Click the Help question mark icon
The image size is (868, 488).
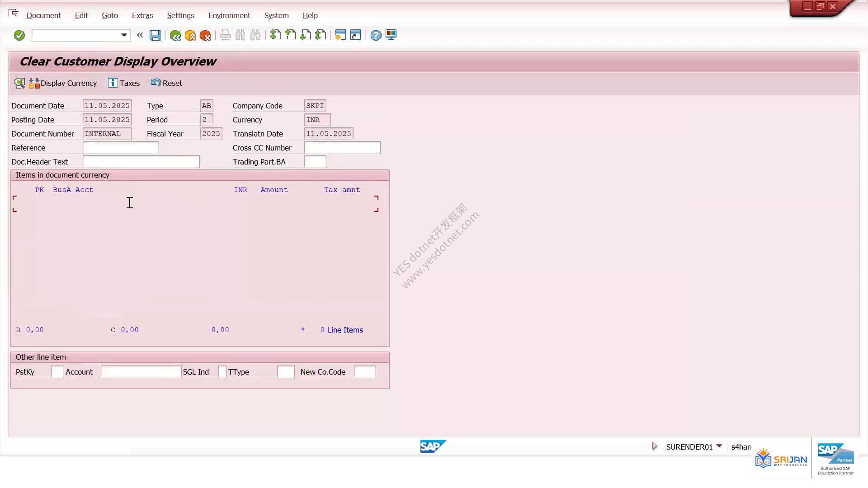point(376,35)
